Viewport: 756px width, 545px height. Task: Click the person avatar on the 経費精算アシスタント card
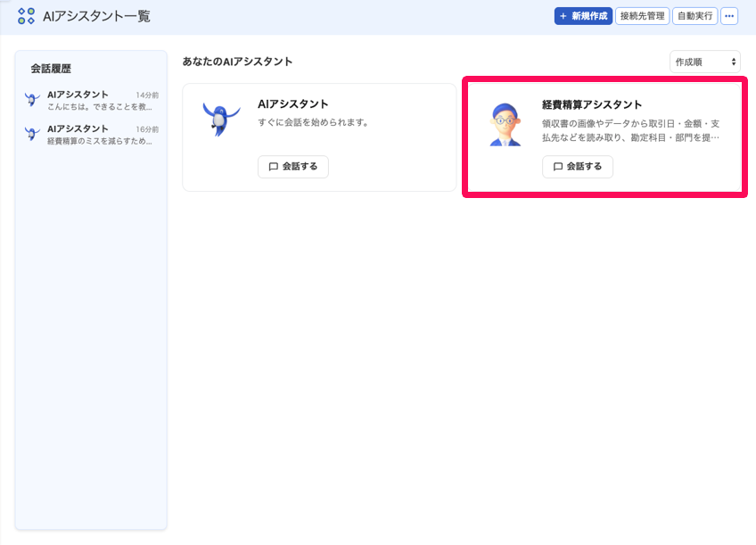point(505,125)
